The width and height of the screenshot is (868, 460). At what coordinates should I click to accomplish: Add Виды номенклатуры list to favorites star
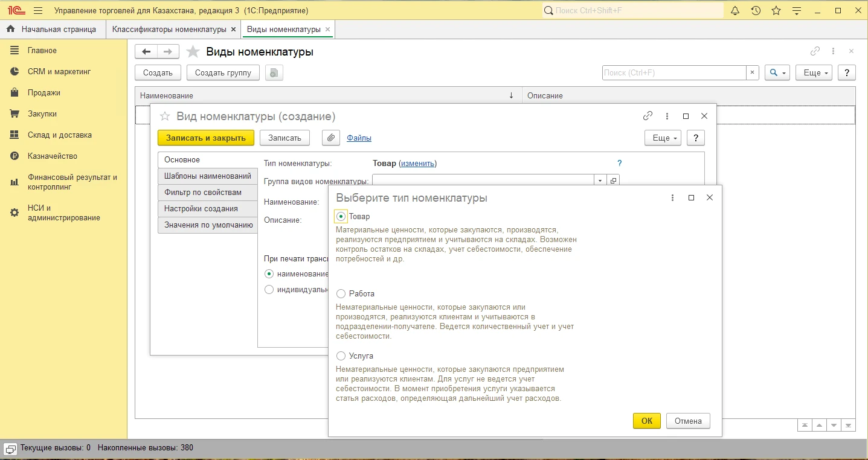click(x=193, y=52)
